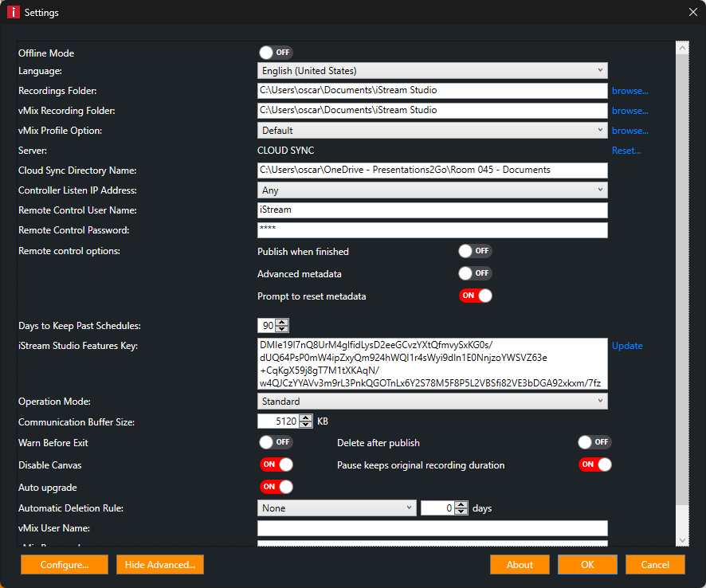Click the CLOUD SYNC server text
Image resolution: width=706 pixels, height=588 pixels.
(285, 151)
